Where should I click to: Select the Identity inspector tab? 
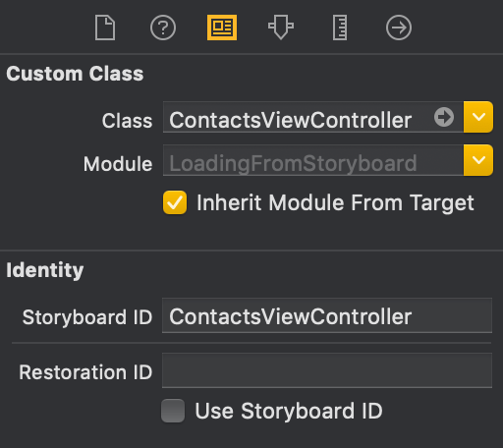222,28
